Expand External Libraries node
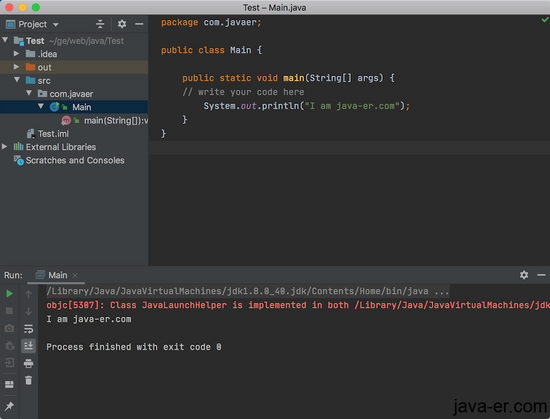This screenshot has width=550, height=419. 5,146
